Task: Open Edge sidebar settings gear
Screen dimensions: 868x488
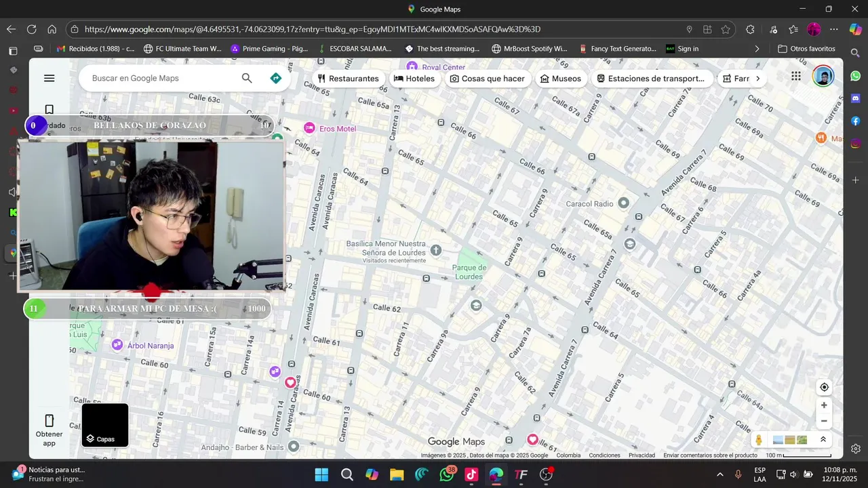Action: [855, 449]
